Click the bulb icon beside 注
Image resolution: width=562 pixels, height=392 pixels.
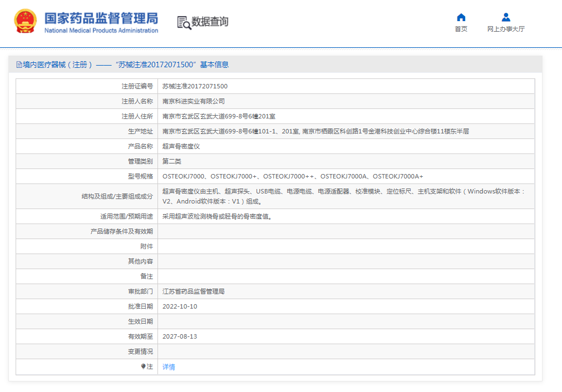click(144, 366)
